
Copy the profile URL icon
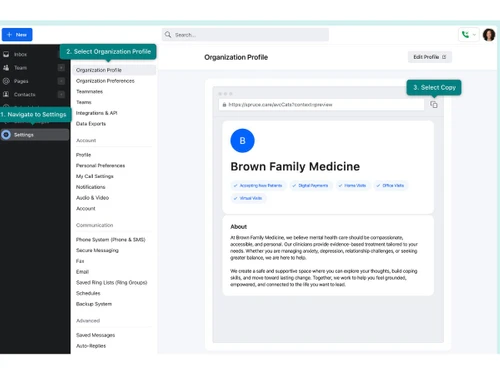[x=434, y=105]
